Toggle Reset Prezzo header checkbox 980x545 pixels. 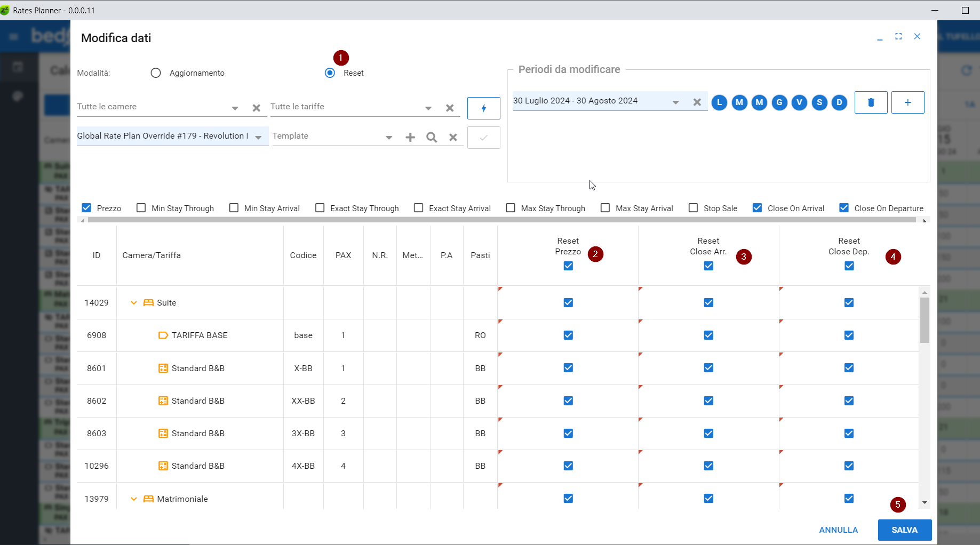[x=568, y=266]
